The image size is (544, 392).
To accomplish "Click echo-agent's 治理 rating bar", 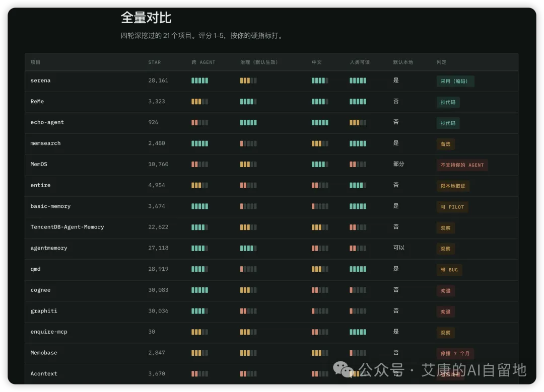I will (248, 123).
